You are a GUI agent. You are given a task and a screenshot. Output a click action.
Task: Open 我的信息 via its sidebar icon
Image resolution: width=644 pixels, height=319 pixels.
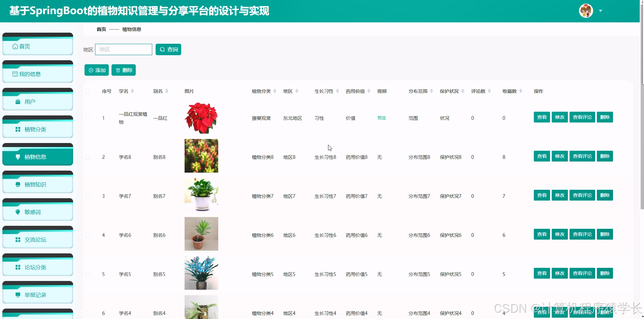click(x=15, y=74)
